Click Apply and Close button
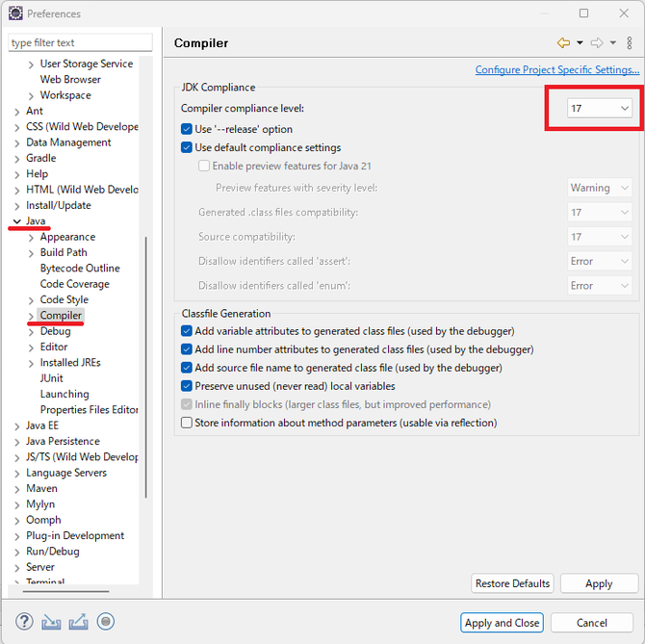The height and width of the screenshot is (644, 645). (x=502, y=623)
